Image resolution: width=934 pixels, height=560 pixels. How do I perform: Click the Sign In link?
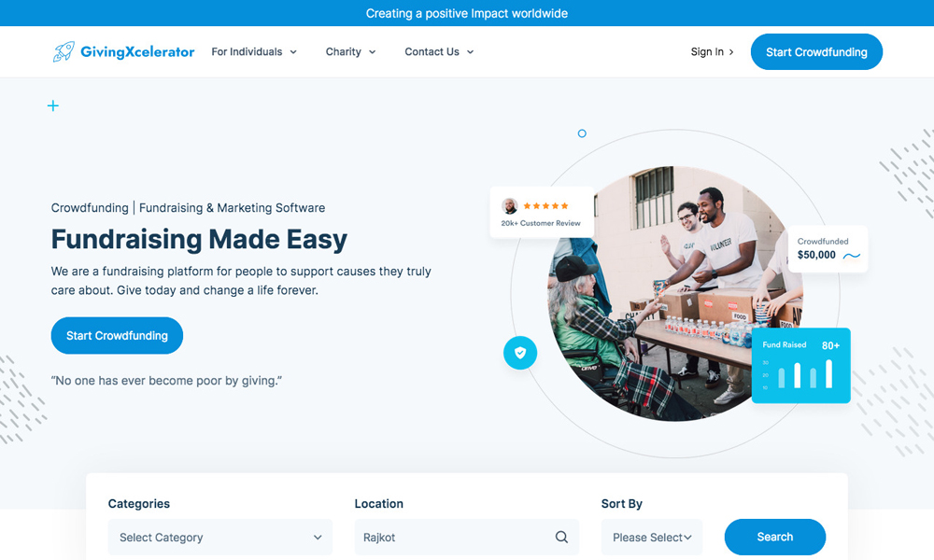tap(712, 52)
